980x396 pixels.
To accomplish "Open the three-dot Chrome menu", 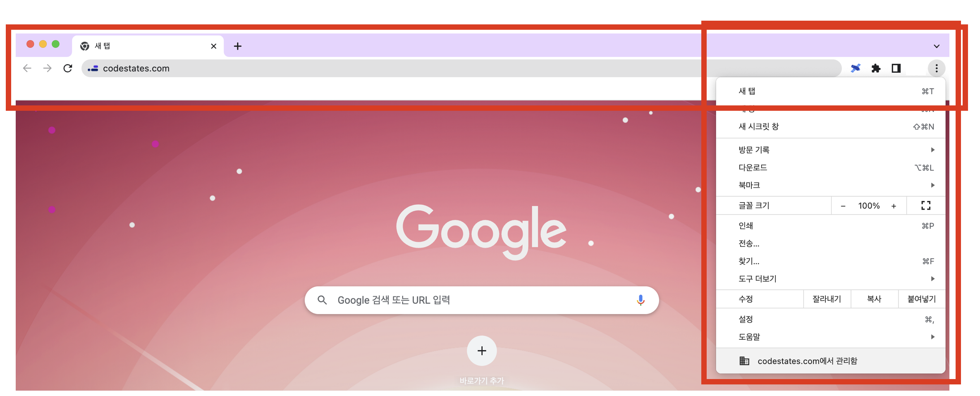I will (x=937, y=68).
